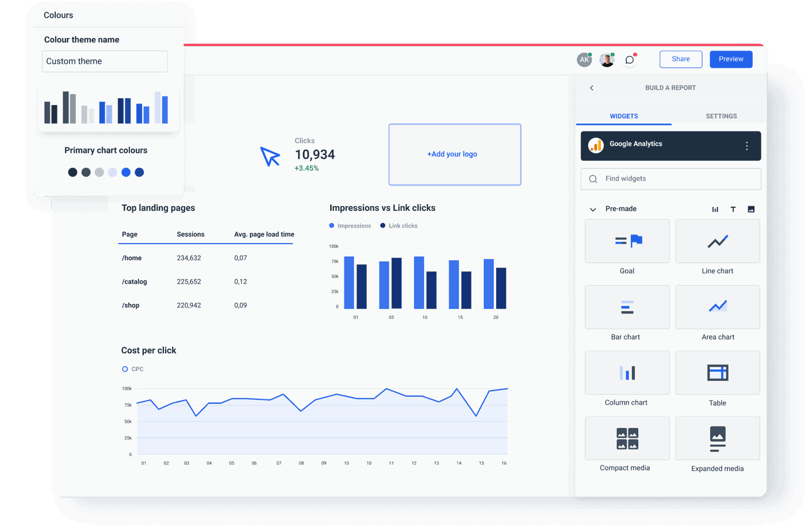Switch to the Settings tab
The width and height of the screenshot is (805, 532).
(721, 116)
